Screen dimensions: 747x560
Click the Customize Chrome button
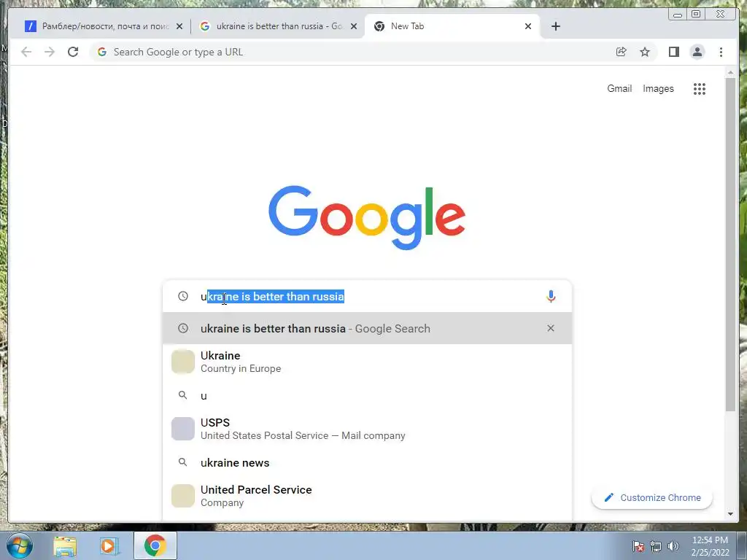[651, 497]
